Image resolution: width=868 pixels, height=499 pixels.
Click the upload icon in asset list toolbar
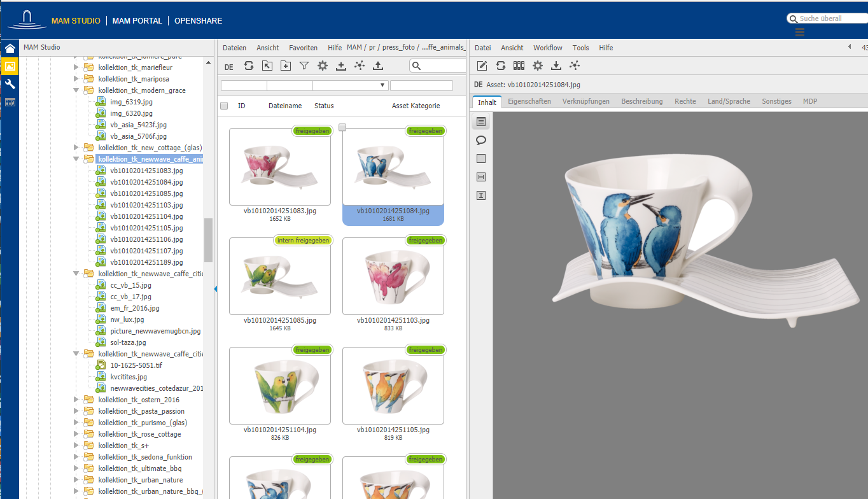tap(378, 66)
